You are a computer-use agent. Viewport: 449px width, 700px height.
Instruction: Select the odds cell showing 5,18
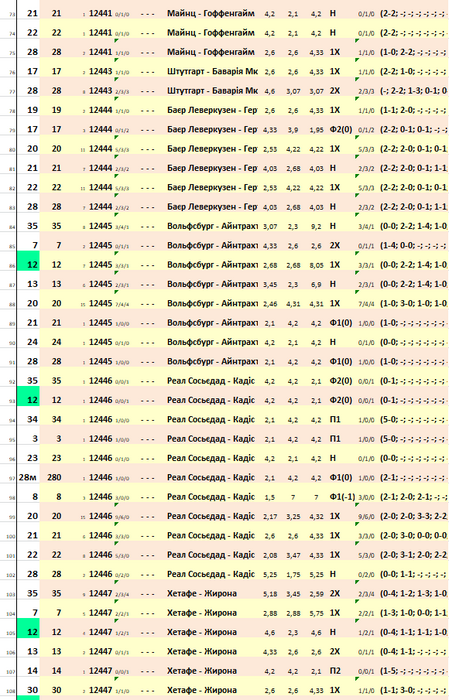pyautogui.click(x=270, y=593)
